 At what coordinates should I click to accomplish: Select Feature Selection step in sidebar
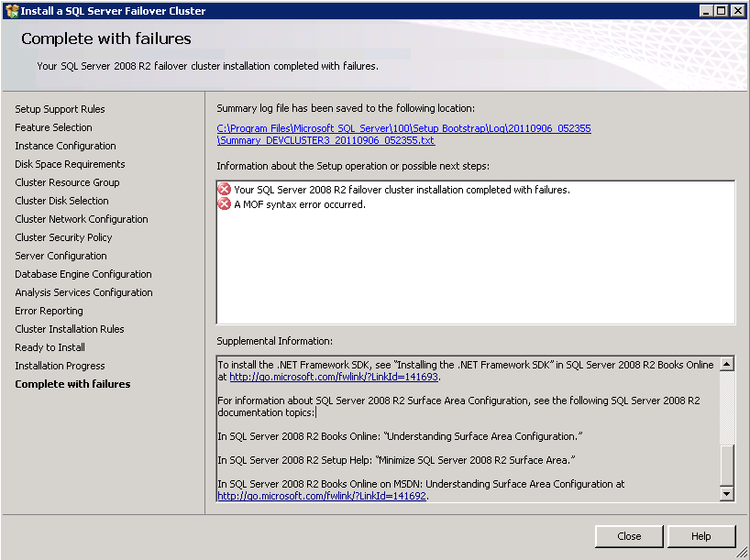pos(53,127)
